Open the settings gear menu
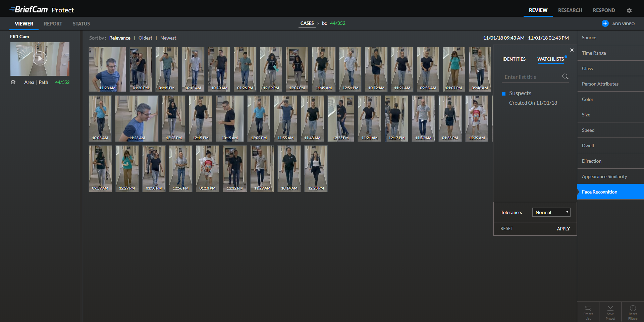The width and height of the screenshot is (644, 322). coord(629,10)
